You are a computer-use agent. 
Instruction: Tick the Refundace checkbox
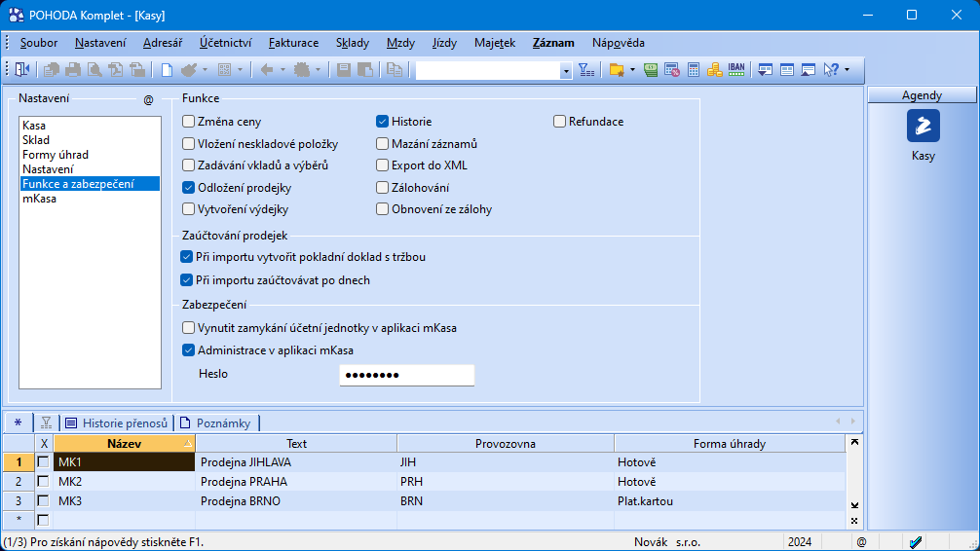(559, 121)
